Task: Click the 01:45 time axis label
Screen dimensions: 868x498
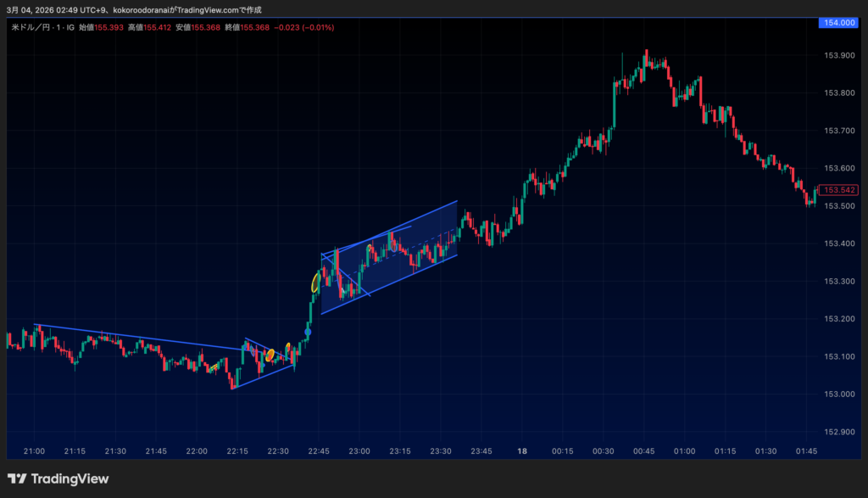Action: tap(805, 451)
